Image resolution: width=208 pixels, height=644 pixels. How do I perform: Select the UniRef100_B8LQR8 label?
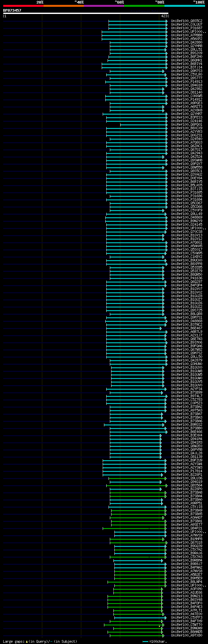(x=187, y=314)
